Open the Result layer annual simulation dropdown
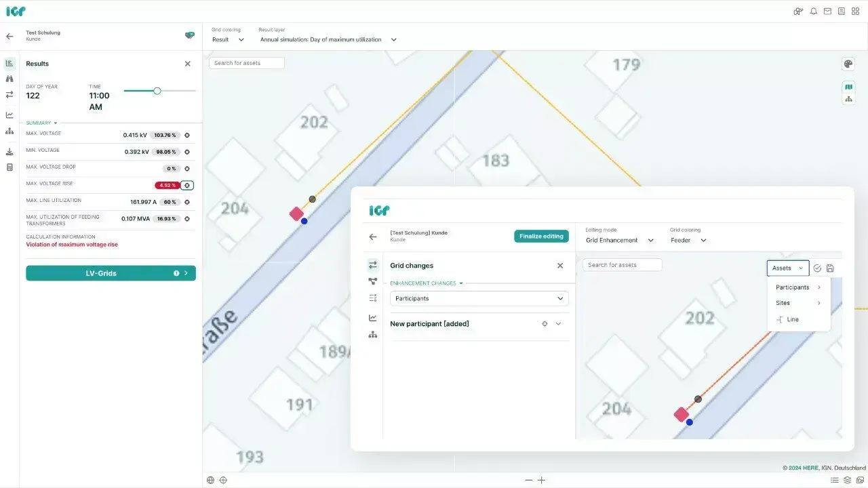Screen dimensions: 868x488 [x=328, y=39]
